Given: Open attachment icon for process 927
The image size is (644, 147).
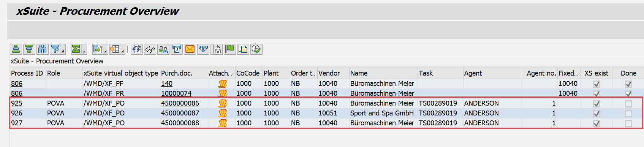Looking at the screenshot, I should click(x=223, y=123).
